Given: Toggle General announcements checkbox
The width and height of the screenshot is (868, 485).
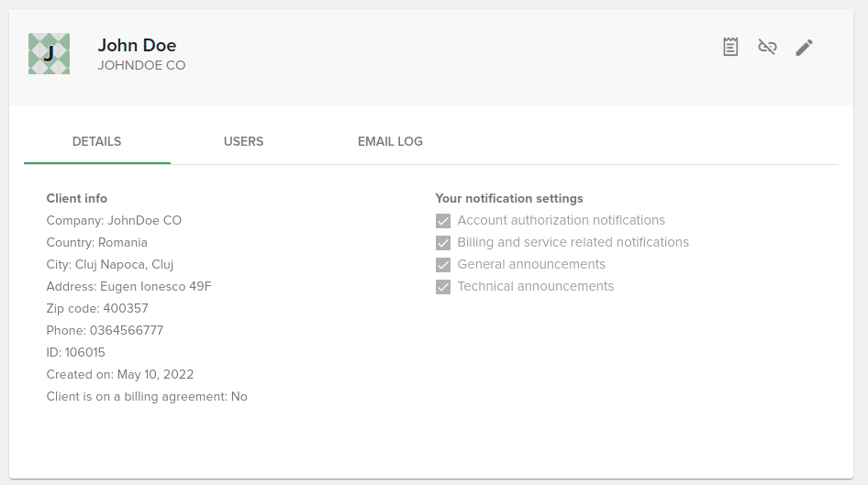Looking at the screenshot, I should (x=443, y=265).
